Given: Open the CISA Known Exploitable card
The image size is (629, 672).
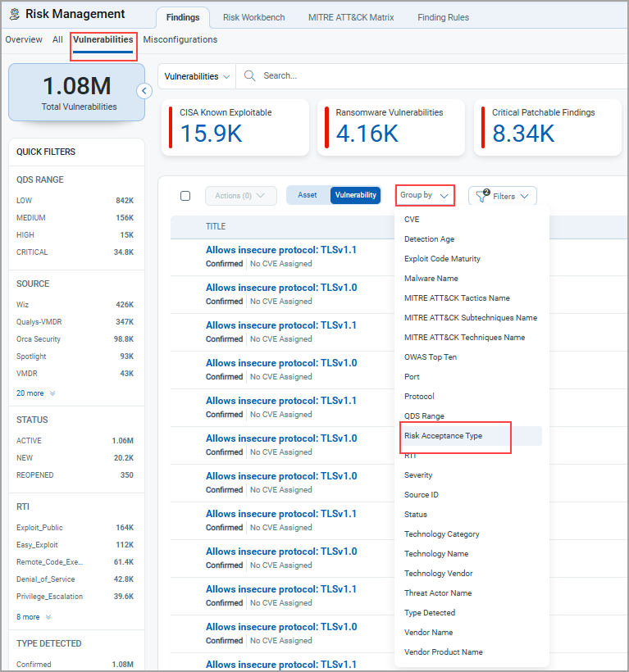Looking at the screenshot, I should point(233,127).
